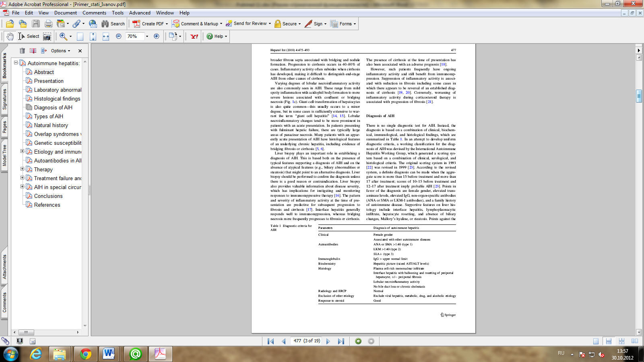644x362 pixels.
Task: Click the minus Zoom Out button
Action: [x=118, y=36]
